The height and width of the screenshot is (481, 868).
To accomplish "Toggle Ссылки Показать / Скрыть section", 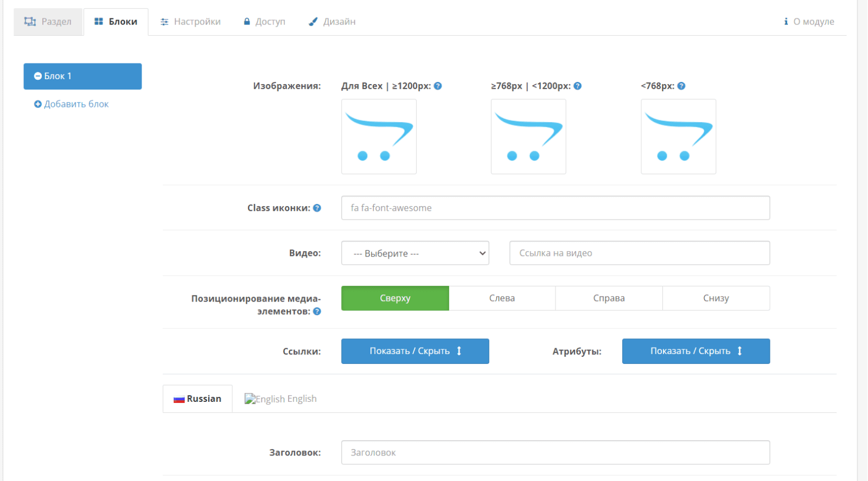I will (x=415, y=351).
